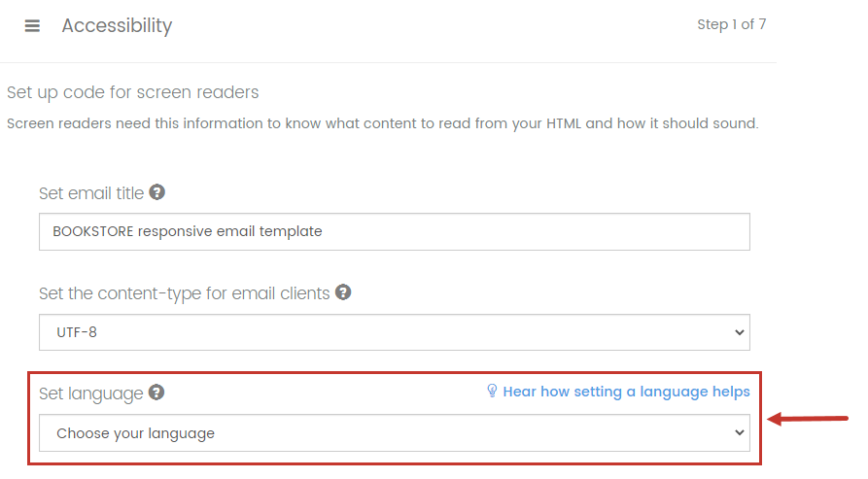Open Hear how setting a language helps link
This screenshot has width=868, height=479.
coord(626,392)
